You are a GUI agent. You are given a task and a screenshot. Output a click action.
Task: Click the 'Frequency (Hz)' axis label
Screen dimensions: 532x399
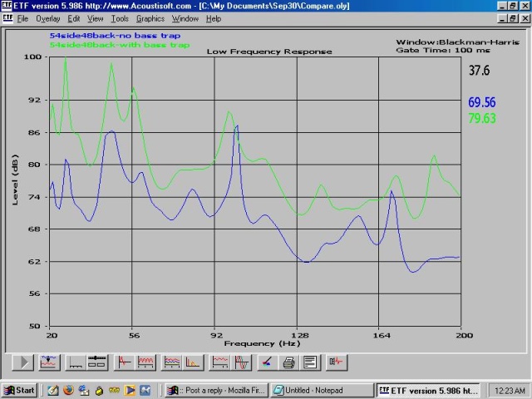[263, 343]
